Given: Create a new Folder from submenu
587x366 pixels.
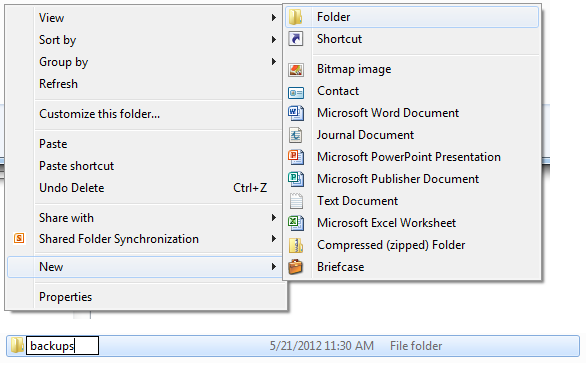Looking at the screenshot, I should point(412,17).
